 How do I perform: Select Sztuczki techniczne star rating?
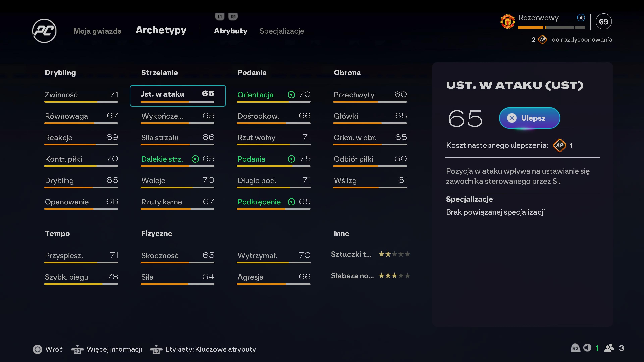point(394,254)
